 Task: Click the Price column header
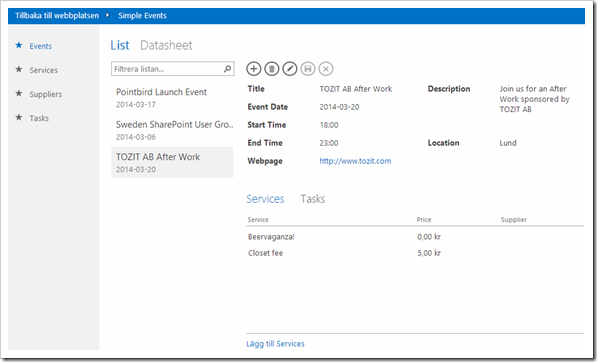point(424,220)
